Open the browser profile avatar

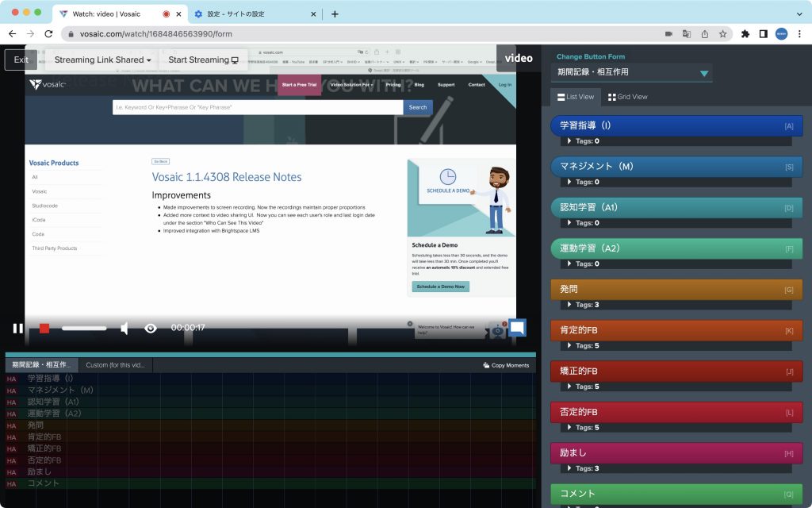(x=781, y=33)
